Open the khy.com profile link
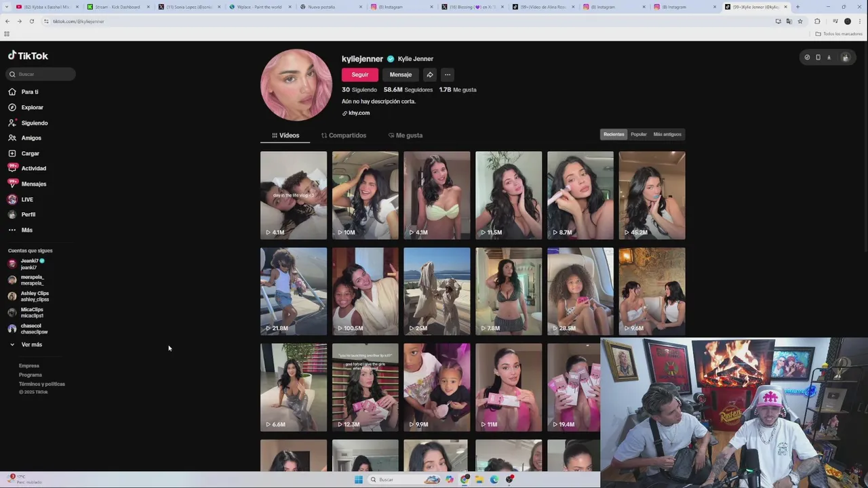868x488 pixels. click(x=356, y=113)
